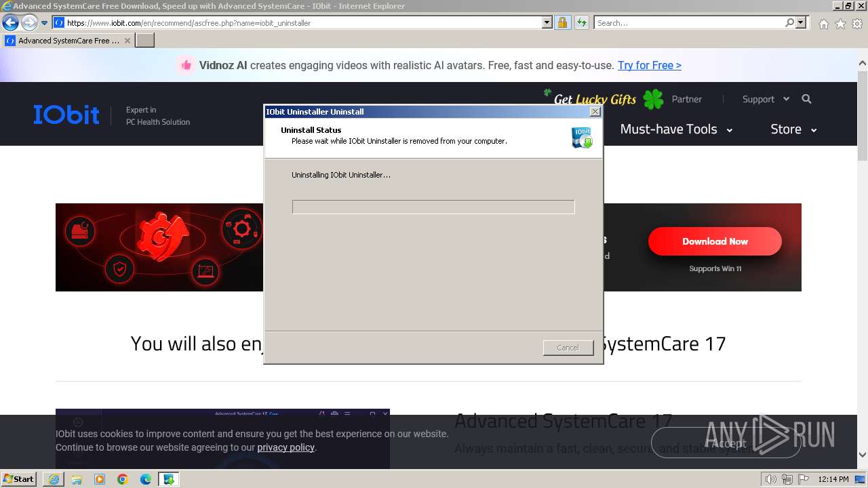Viewport: 868px width, 488px height.
Task: Click Cancel in the uninstall dialog
Action: tap(568, 348)
